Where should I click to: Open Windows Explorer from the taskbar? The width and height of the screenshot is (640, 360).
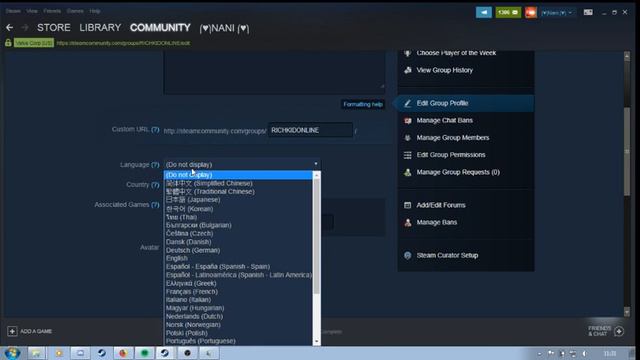click(x=37, y=353)
